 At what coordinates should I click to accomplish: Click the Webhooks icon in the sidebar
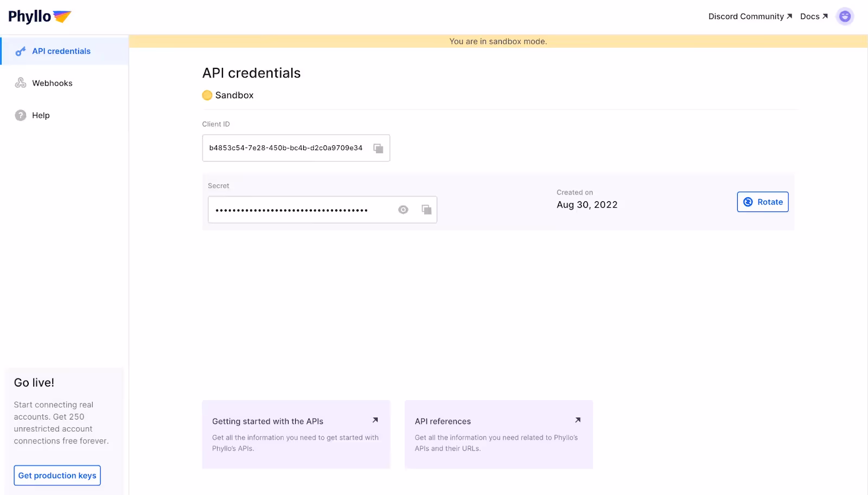21,83
